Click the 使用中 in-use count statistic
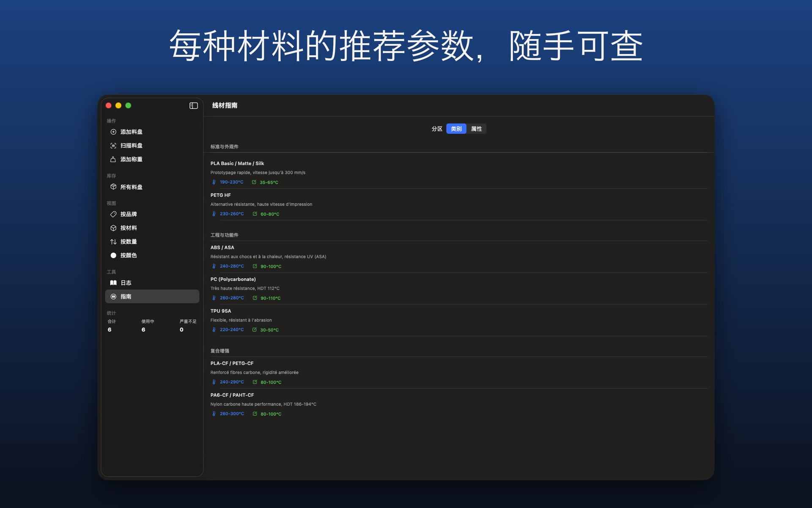Screen dimensions: 812x508 pos(148,326)
